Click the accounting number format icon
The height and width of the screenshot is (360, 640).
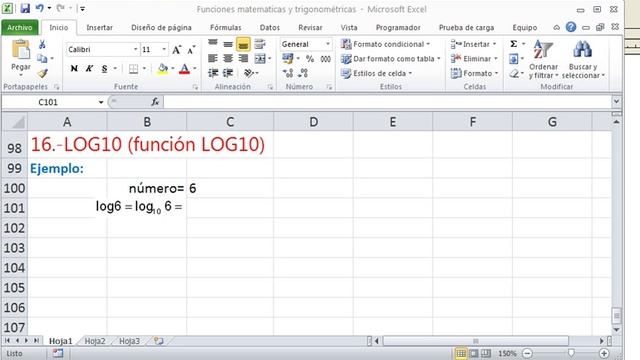click(x=288, y=59)
